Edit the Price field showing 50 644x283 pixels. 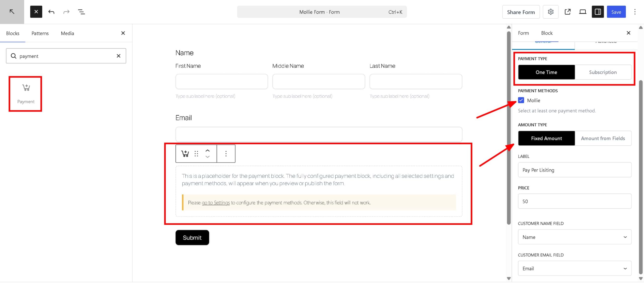pos(575,201)
